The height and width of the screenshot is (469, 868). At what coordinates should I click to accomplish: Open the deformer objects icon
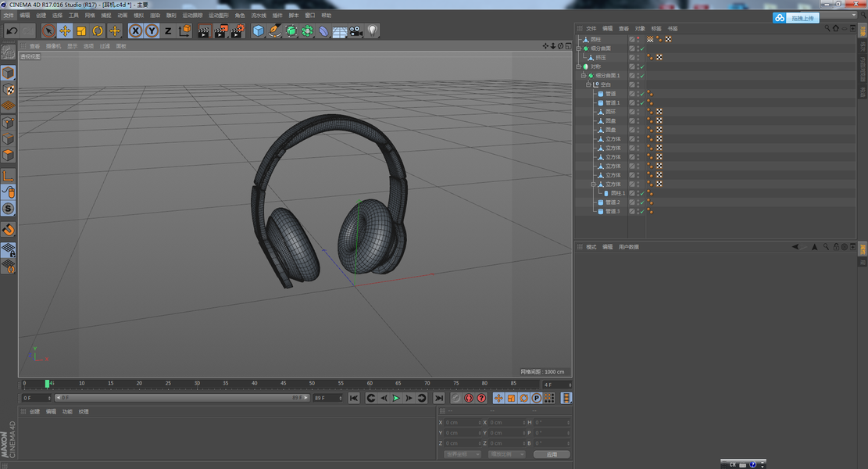323,31
